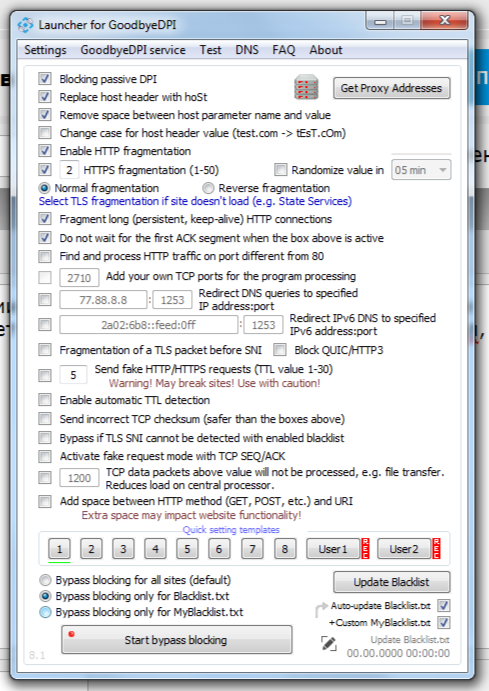Click the IPv6 address 2a02:6b8::feed:0ff field
The height and width of the screenshot is (691, 489).
[x=148, y=325]
